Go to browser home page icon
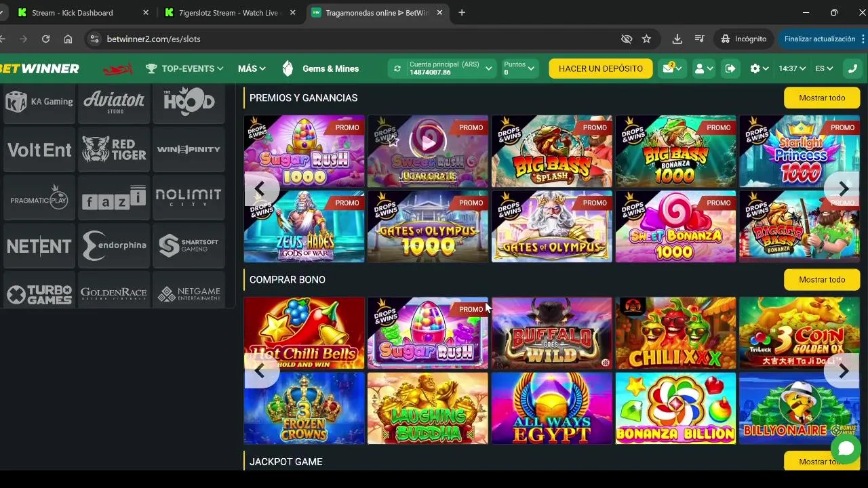 [68, 39]
